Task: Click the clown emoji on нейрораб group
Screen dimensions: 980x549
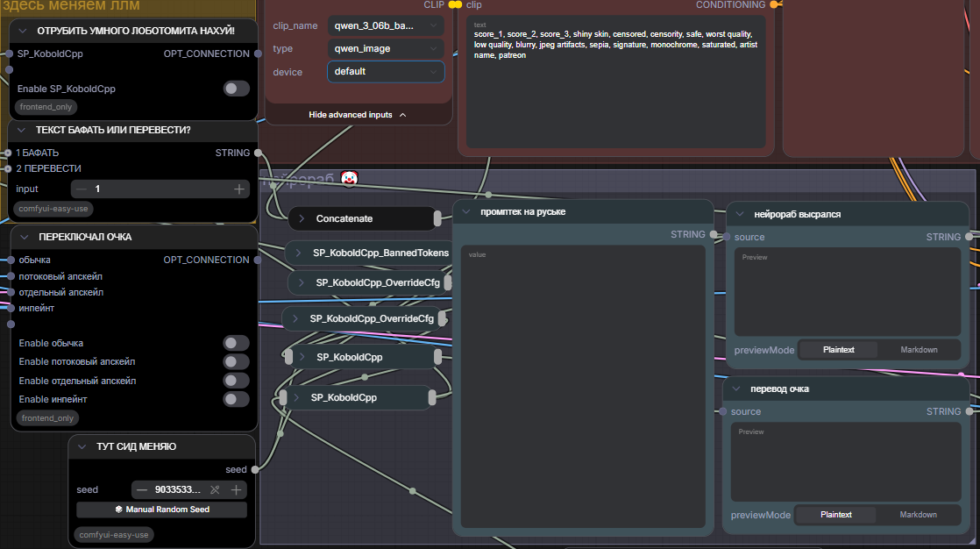Action: tap(350, 179)
